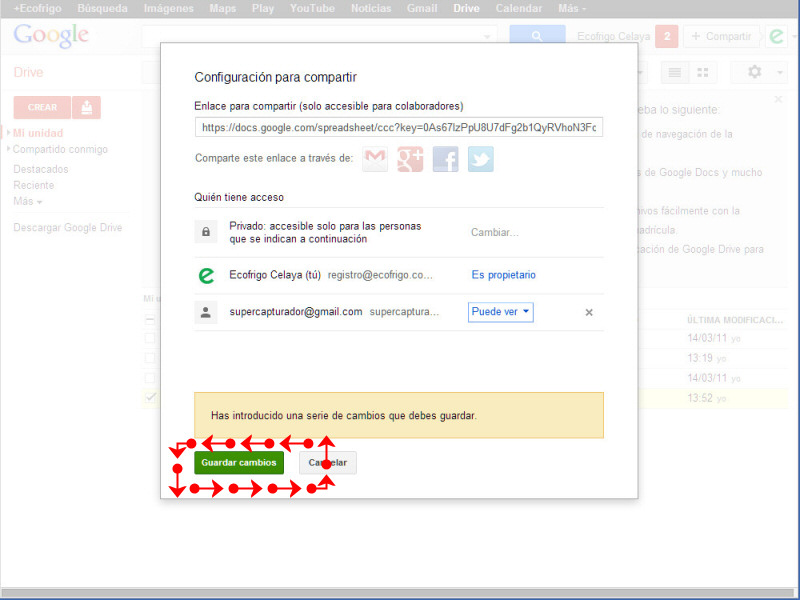Click the Guardar cambios button

(x=239, y=463)
